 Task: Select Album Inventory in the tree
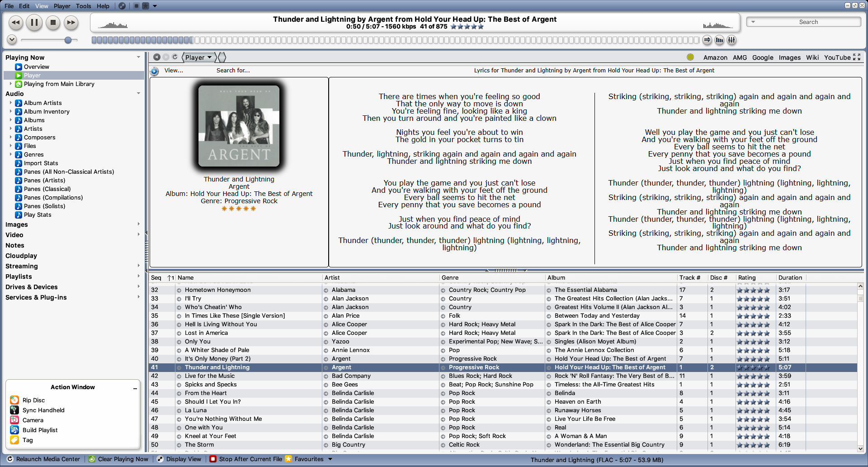(47, 111)
